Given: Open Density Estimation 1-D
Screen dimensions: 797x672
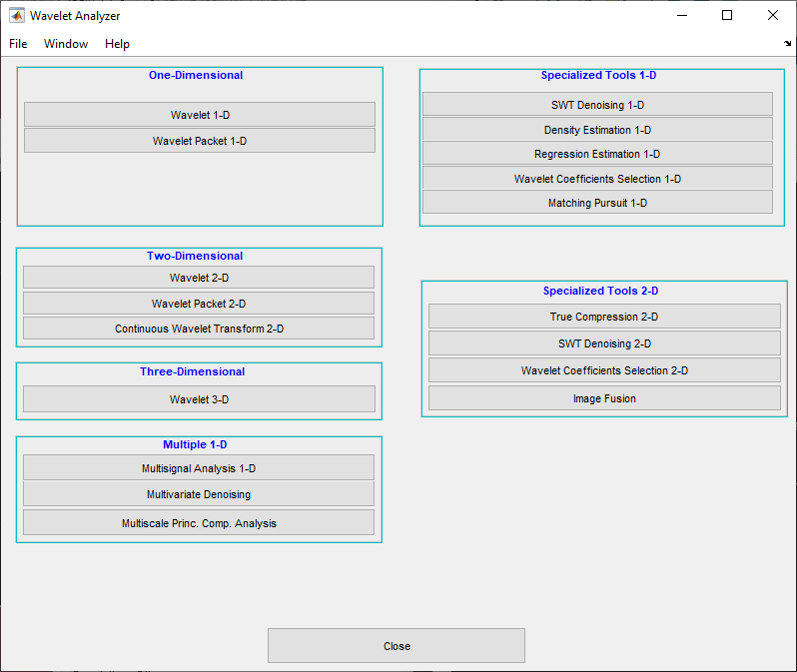Looking at the screenshot, I should coord(597,130).
